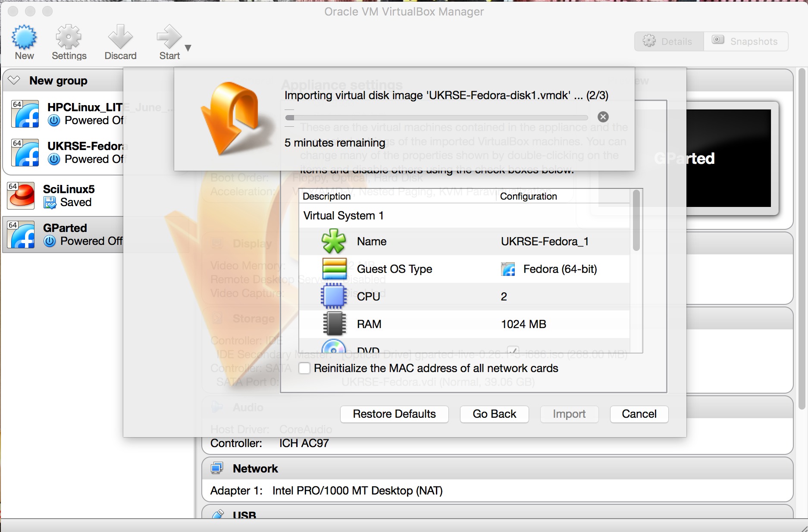Click the Fedora (64-bit) OS type icon
Screen dimensions: 808x532
(508, 269)
